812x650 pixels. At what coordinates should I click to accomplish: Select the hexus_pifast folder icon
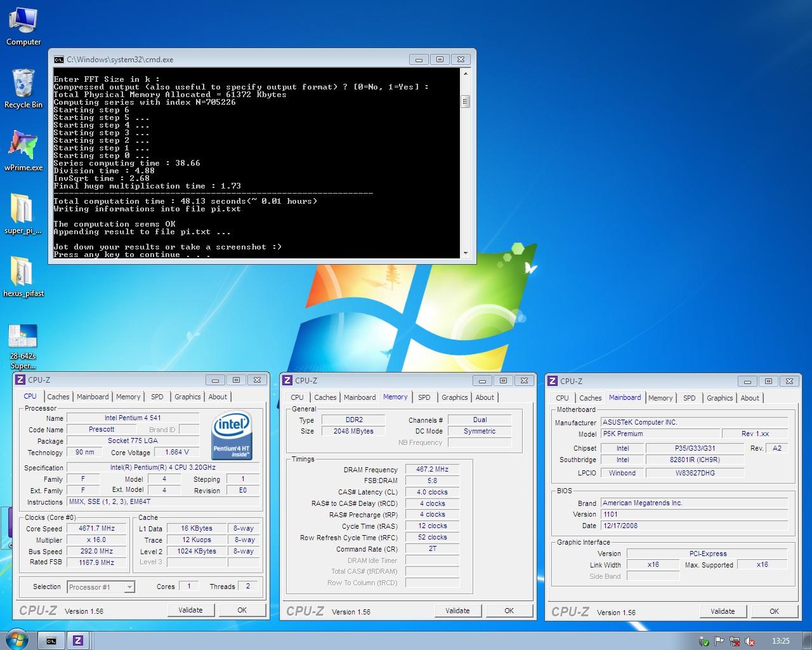tap(23, 276)
